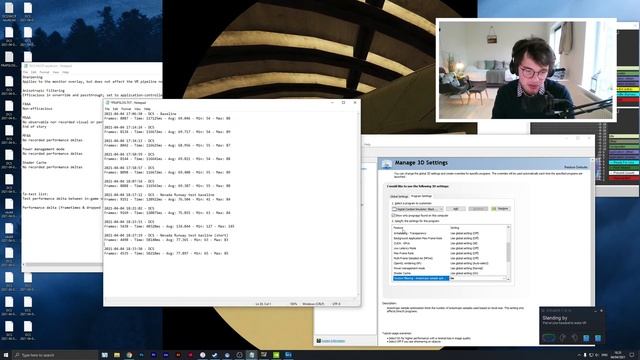Click the 'DCS - Baseline' log line

pyautogui.click(x=140, y=114)
